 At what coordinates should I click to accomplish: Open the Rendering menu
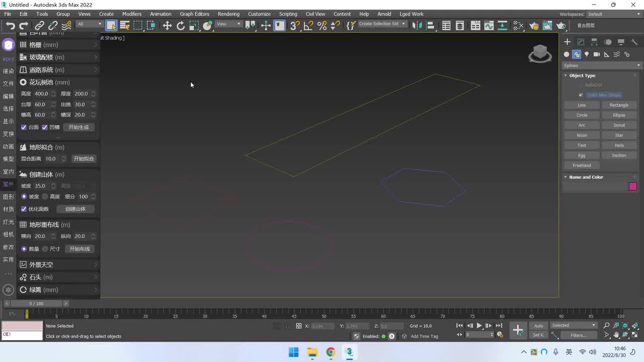point(228,14)
